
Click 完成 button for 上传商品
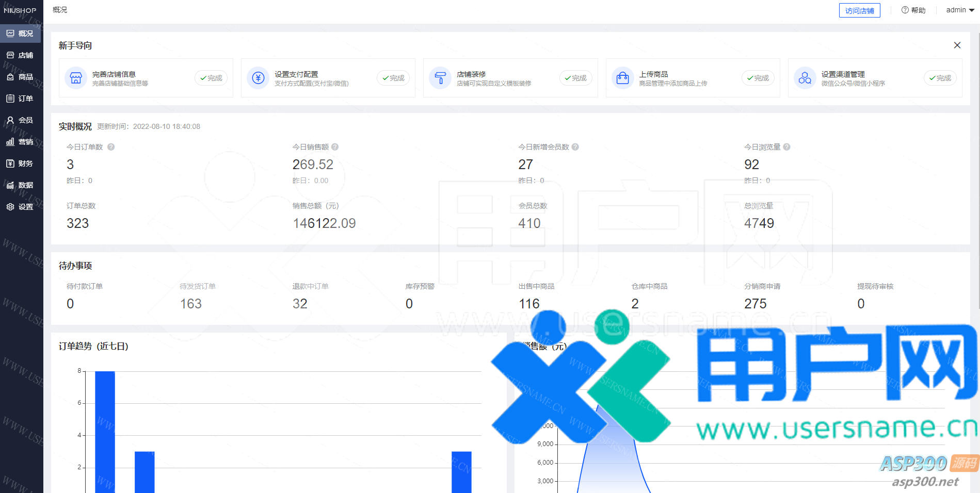[x=758, y=78]
